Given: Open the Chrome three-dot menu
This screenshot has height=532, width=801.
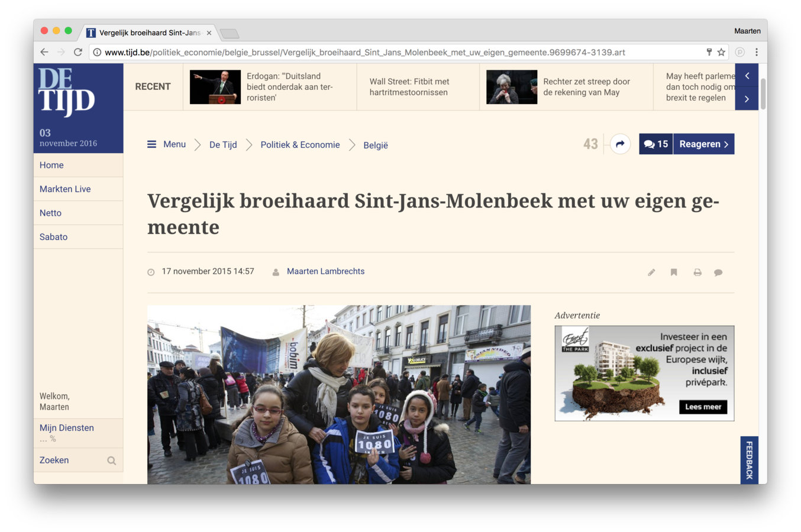Looking at the screenshot, I should (756, 52).
